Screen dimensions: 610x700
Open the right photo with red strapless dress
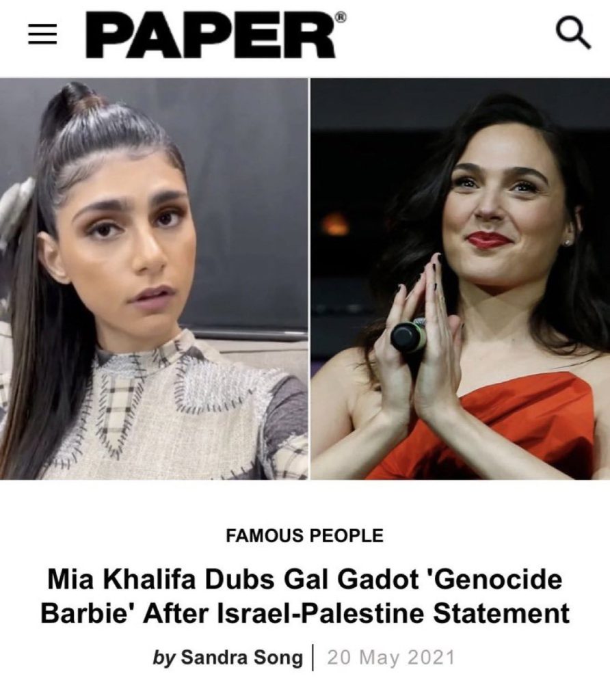[x=460, y=279]
